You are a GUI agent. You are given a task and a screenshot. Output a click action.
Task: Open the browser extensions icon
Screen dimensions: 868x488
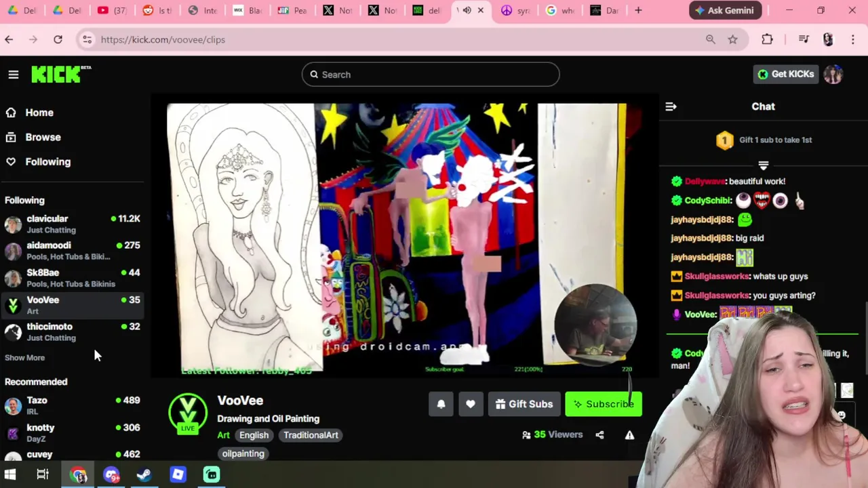767,39
